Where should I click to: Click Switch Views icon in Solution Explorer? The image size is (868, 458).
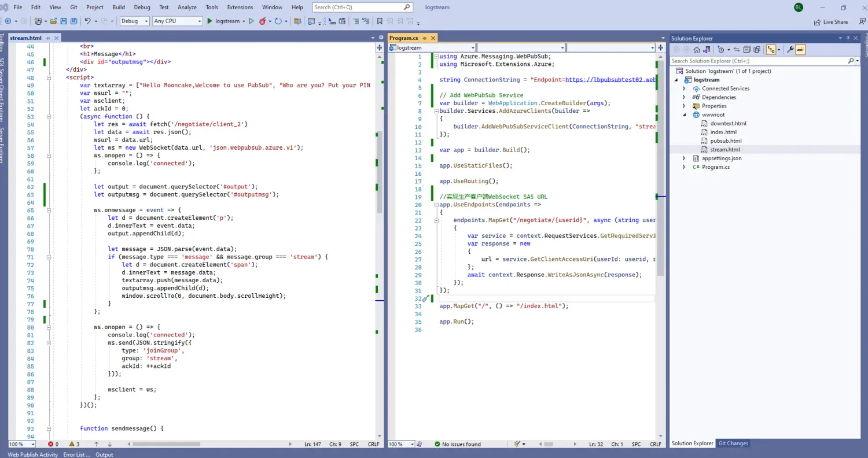706,50
